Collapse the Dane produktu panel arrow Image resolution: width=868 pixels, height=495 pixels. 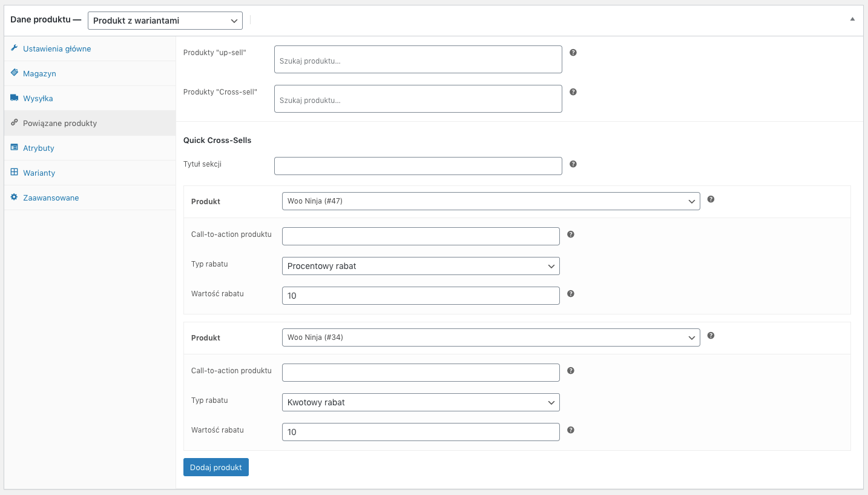click(x=852, y=19)
